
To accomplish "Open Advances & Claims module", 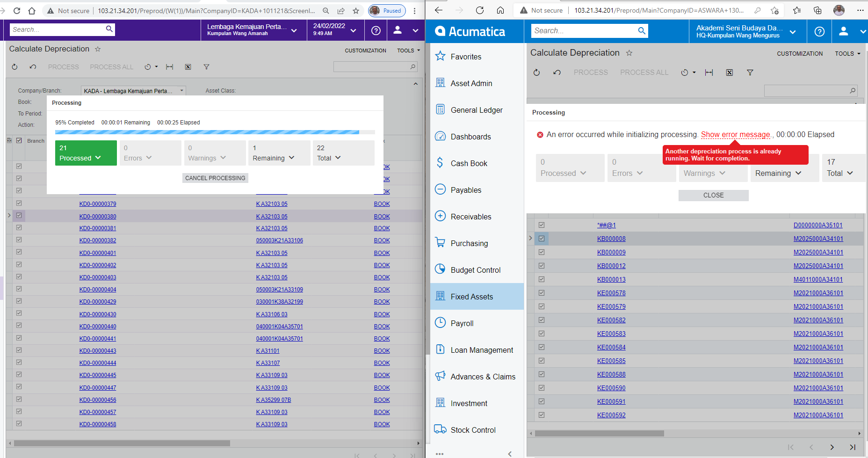I will coord(477,377).
